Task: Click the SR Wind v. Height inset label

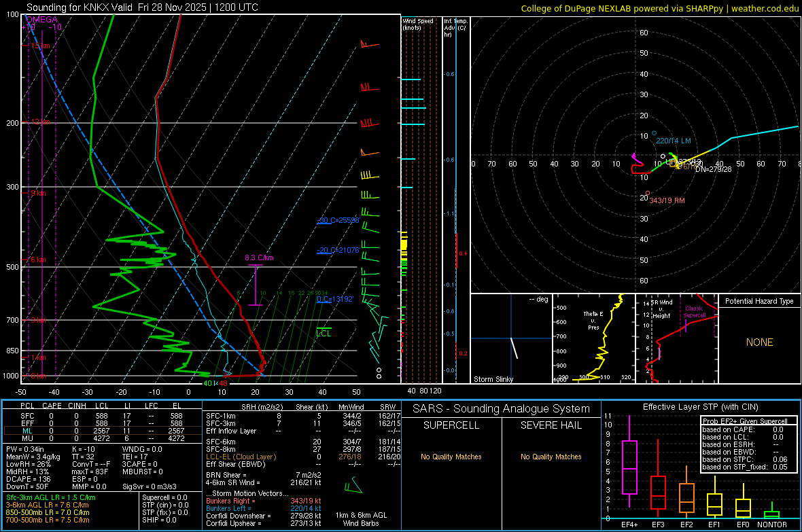Action: pos(661,309)
